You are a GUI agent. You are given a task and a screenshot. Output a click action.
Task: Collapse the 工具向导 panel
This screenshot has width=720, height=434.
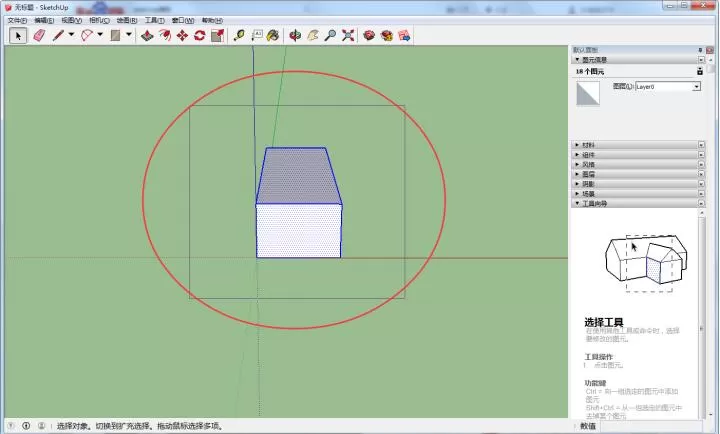point(577,203)
